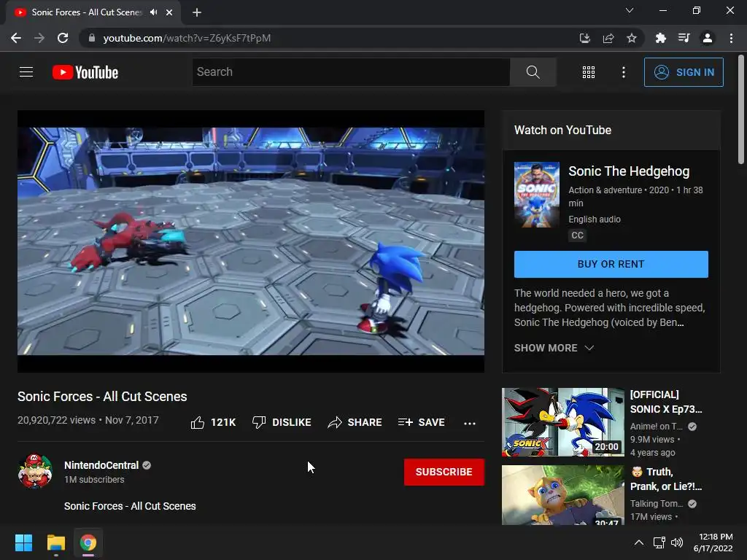This screenshot has width=747, height=560.
Task: Open NintendoCentral channel avatar
Action: 35,472
